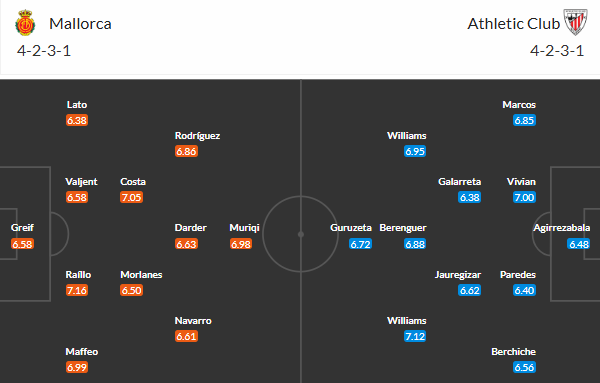Click the Athletic Club crest icon
600x383 pixels.
575,22
